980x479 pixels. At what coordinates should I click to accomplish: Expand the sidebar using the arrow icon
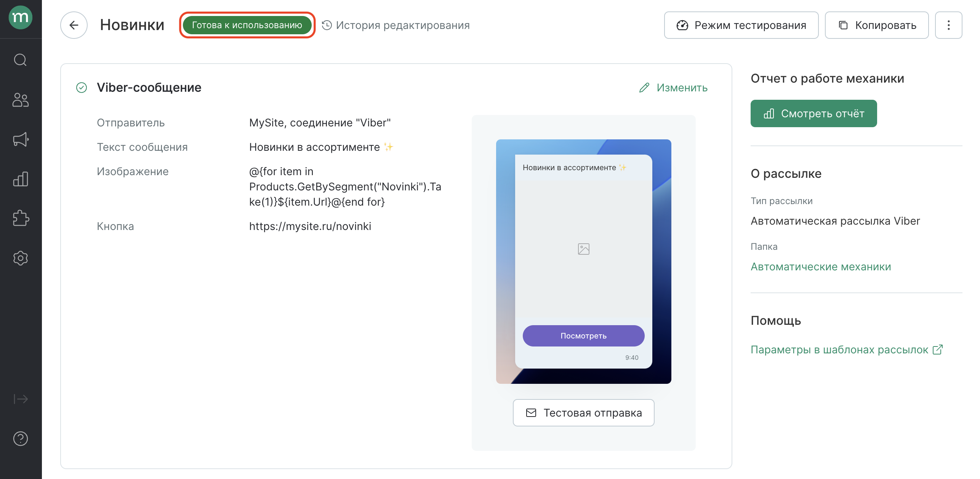point(21,399)
